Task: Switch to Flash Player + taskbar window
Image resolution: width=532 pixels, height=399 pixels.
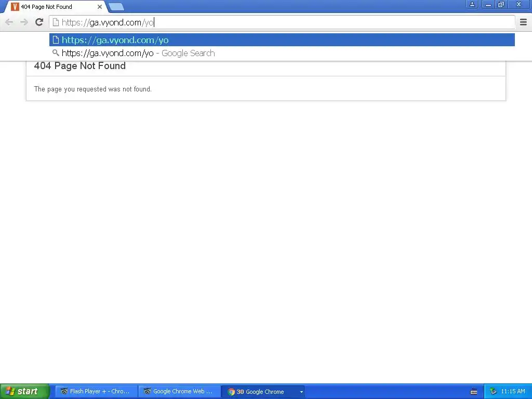Action: (x=96, y=392)
